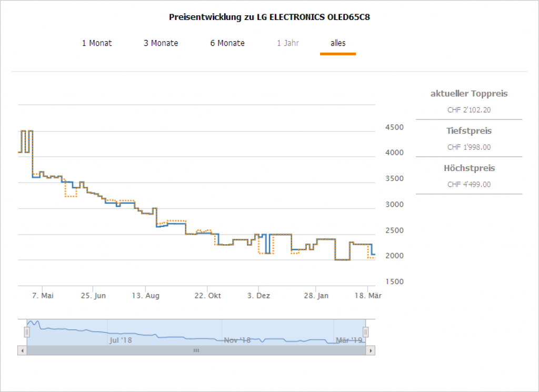The height and width of the screenshot is (392, 539).
Task: Click the aktueller Toppreis heading
Action: [x=469, y=94]
